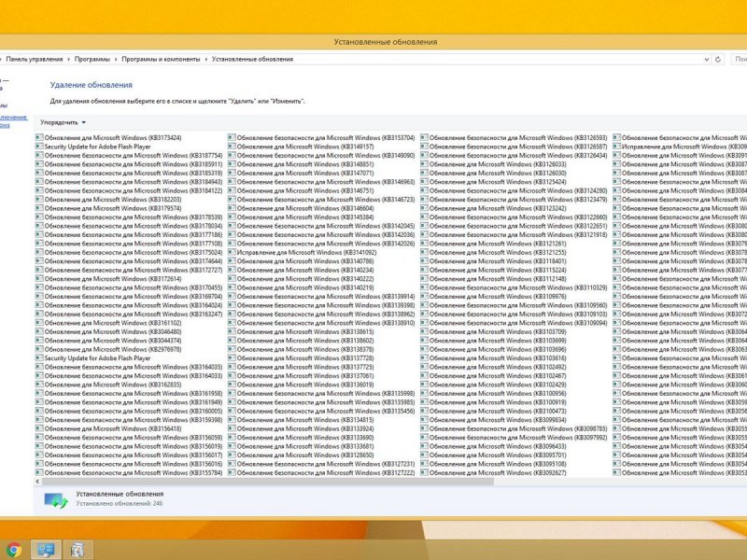Click the icon next to KB2976978
The image size is (747, 560).
(x=39, y=349)
